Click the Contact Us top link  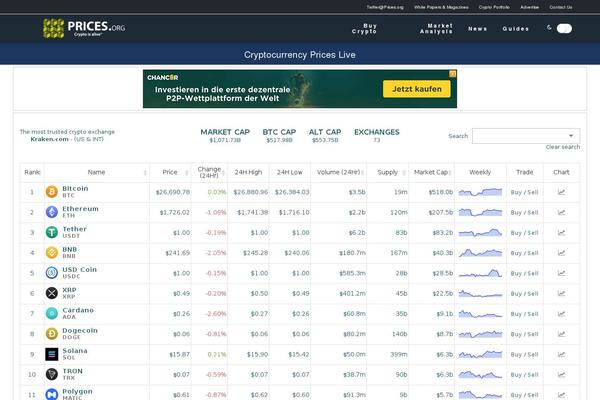click(561, 7)
